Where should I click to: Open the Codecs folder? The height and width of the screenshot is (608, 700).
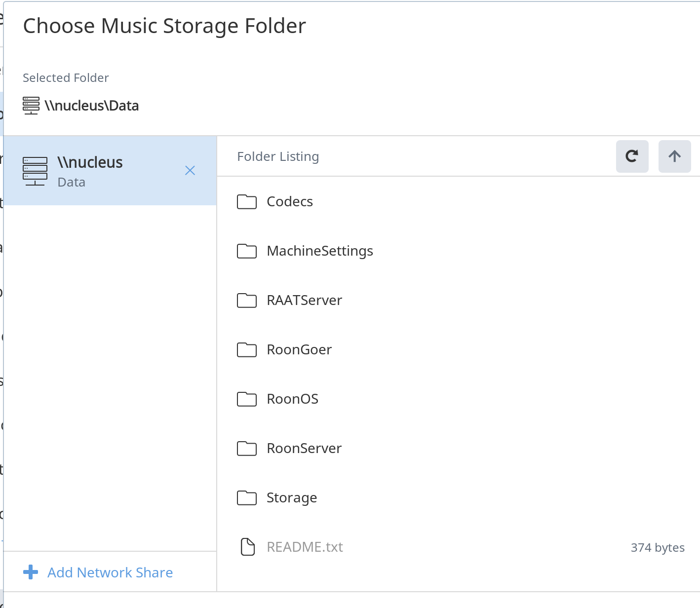click(x=290, y=202)
